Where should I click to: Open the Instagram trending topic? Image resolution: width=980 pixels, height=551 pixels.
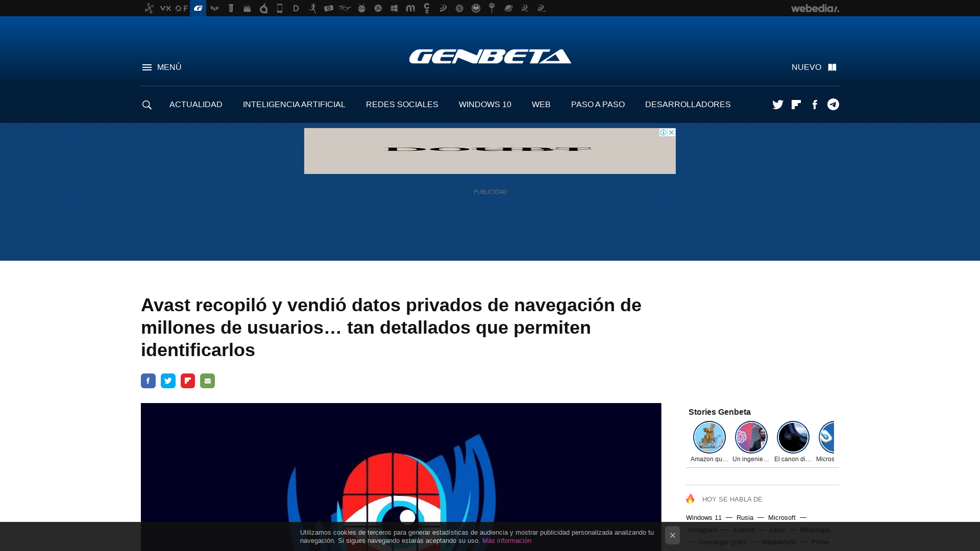tap(702, 530)
